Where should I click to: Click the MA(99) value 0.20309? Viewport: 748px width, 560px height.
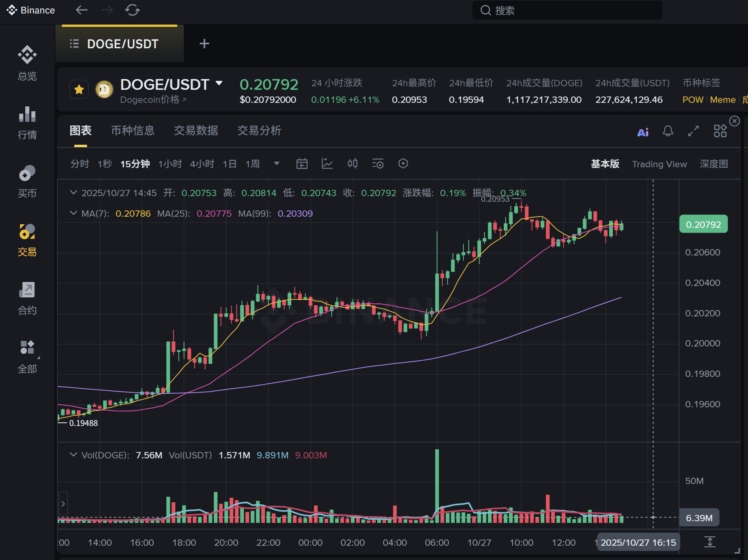[x=295, y=214]
